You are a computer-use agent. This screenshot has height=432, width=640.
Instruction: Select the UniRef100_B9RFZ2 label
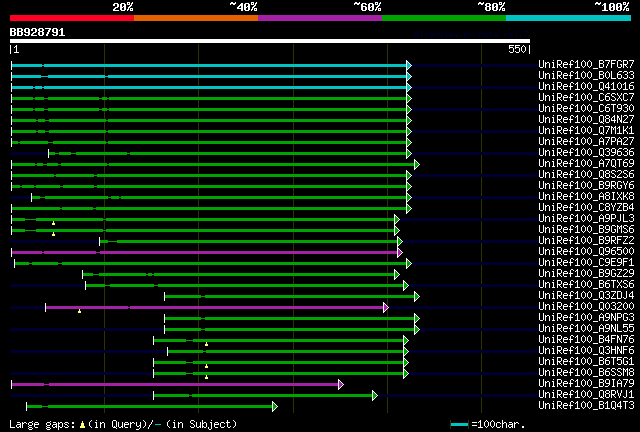point(586,240)
